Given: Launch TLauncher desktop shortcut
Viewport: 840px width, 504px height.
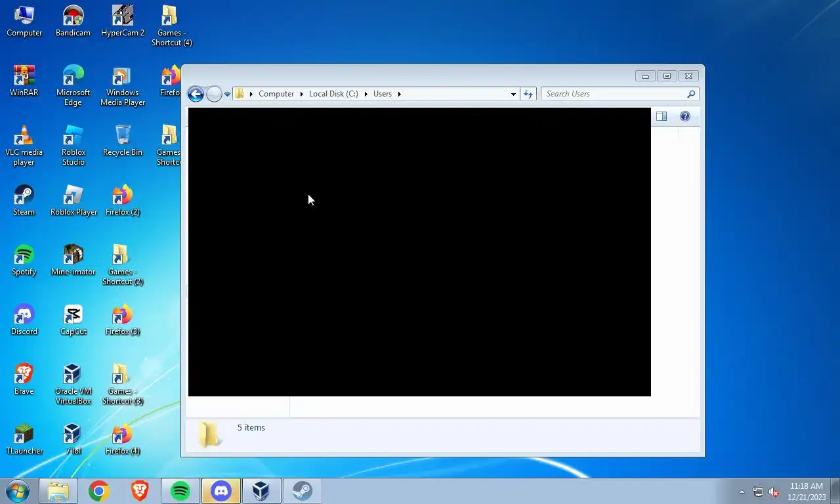Looking at the screenshot, I should click(24, 439).
